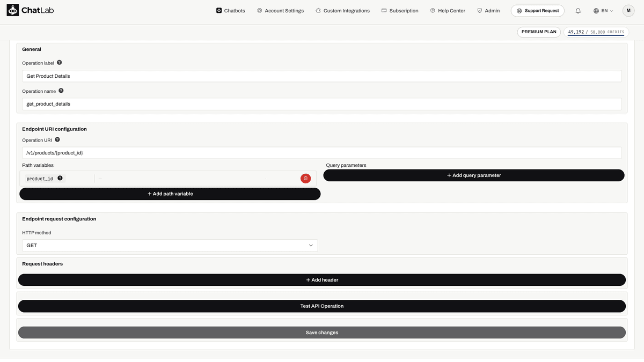Add a request header

point(322,280)
